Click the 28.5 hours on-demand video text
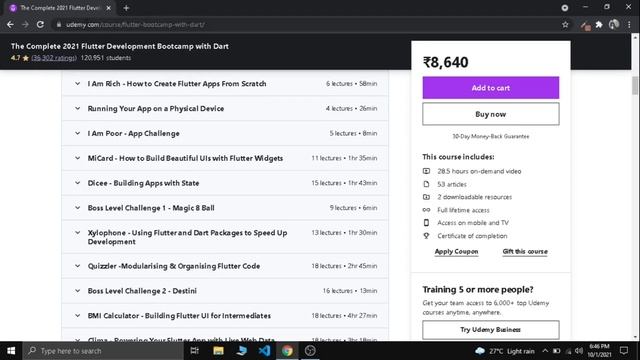 point(479,171)
